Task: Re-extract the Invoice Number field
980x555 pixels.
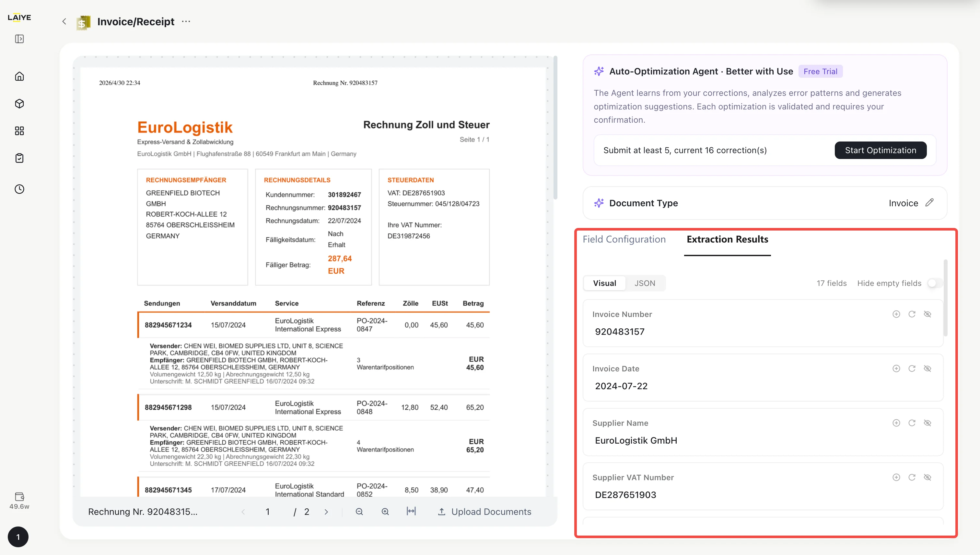Action: coord(912,314)
